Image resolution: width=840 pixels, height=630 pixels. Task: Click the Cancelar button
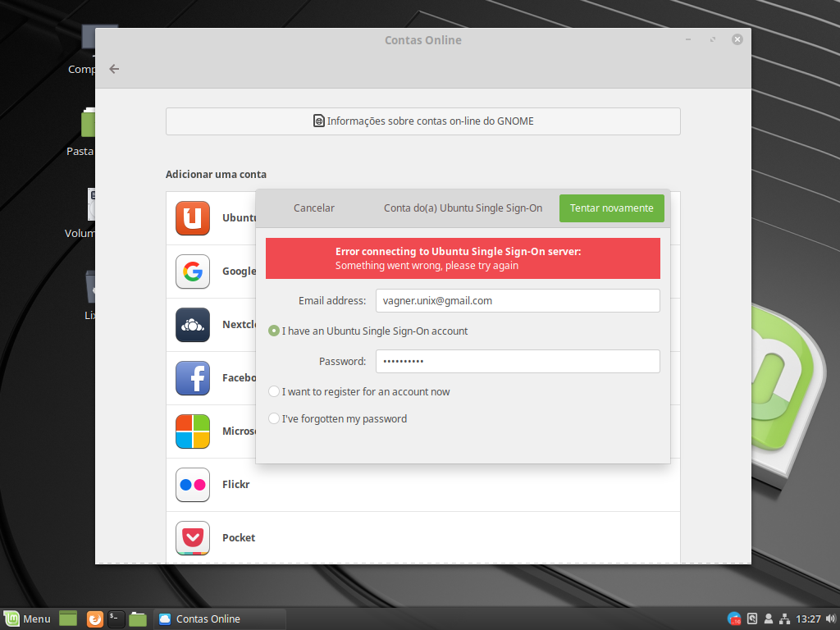[x=314, y=208]
